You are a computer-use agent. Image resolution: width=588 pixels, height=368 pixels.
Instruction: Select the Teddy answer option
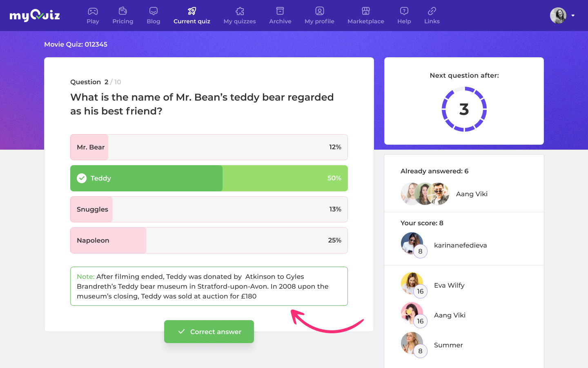coord(209,178)
